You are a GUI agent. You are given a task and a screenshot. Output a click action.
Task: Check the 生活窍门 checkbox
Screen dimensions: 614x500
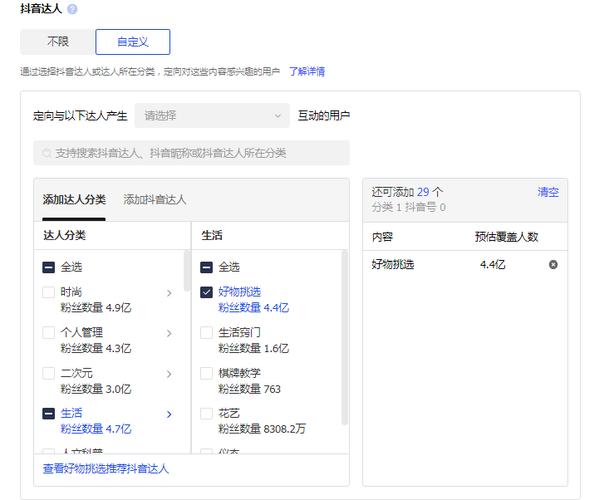206,332
